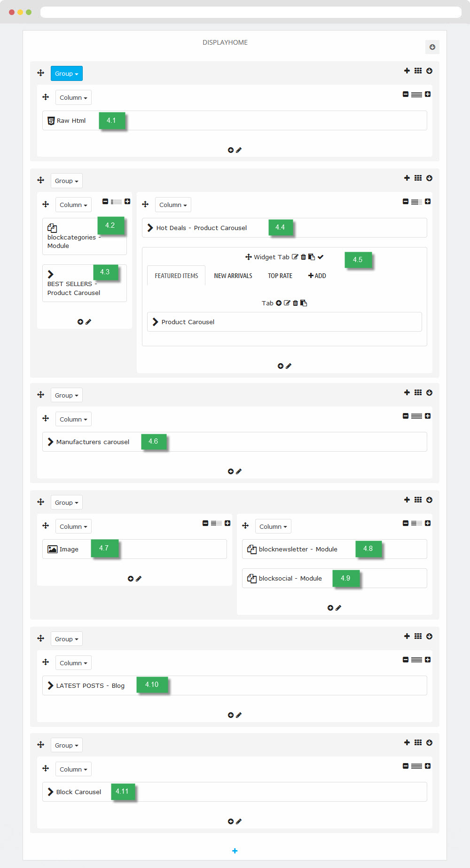470x868 pixels.
Task: Click the ADD tab button
Action: (317, 276)
